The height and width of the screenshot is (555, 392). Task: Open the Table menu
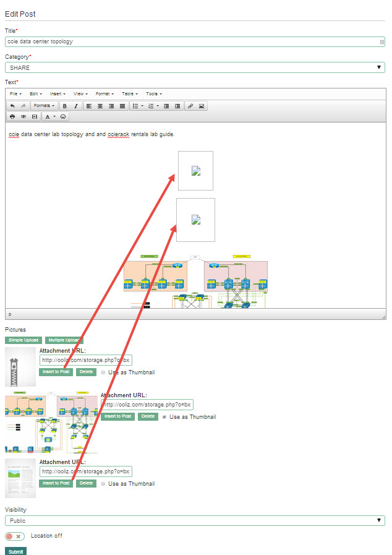pyautogui.click(x=129, y=93)
